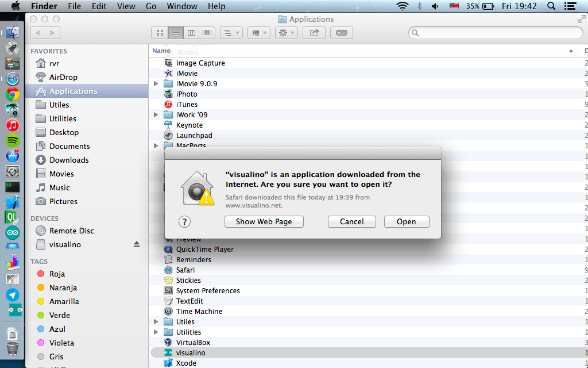Click the Open button in dialog

click(407, 221)
